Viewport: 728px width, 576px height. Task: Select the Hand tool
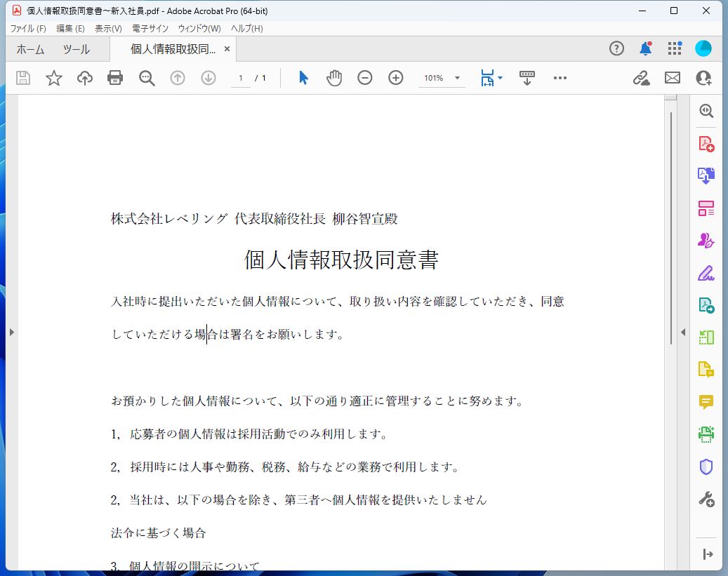pos(334,78)
